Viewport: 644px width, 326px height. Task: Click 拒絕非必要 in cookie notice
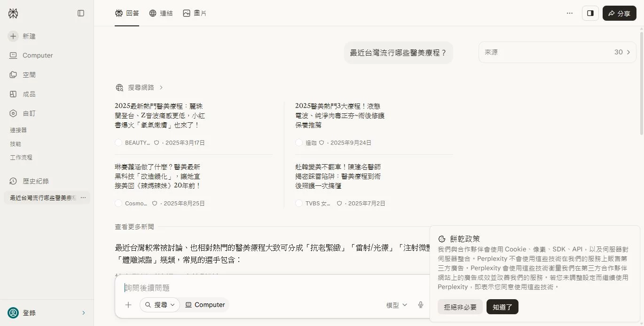460,307
